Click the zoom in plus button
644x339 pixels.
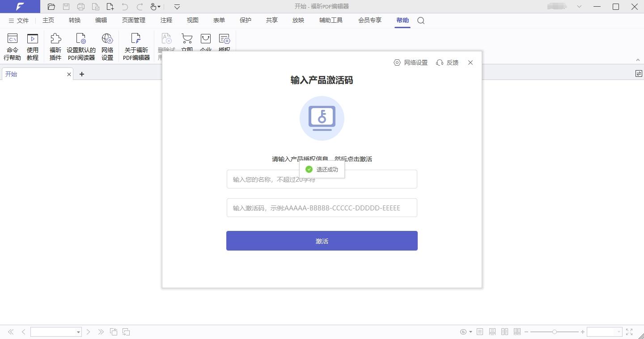point(583,332)
